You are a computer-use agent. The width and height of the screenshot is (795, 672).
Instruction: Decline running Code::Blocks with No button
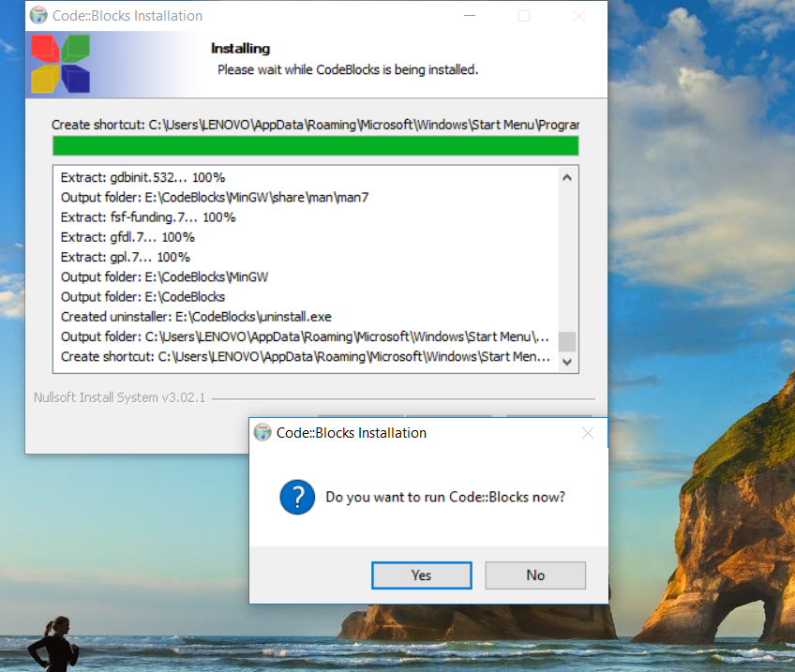click(x=535, y=575)
